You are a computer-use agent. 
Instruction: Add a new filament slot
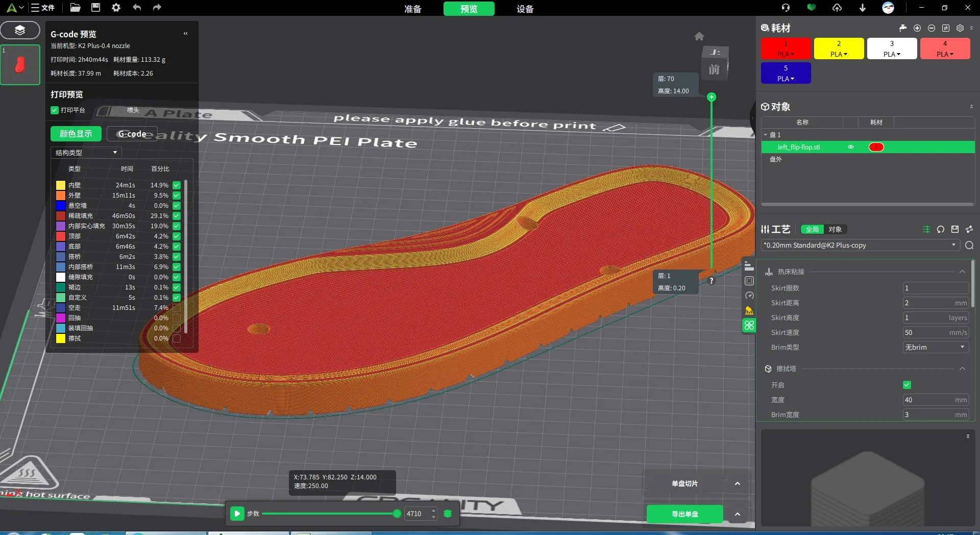(917, 28)
